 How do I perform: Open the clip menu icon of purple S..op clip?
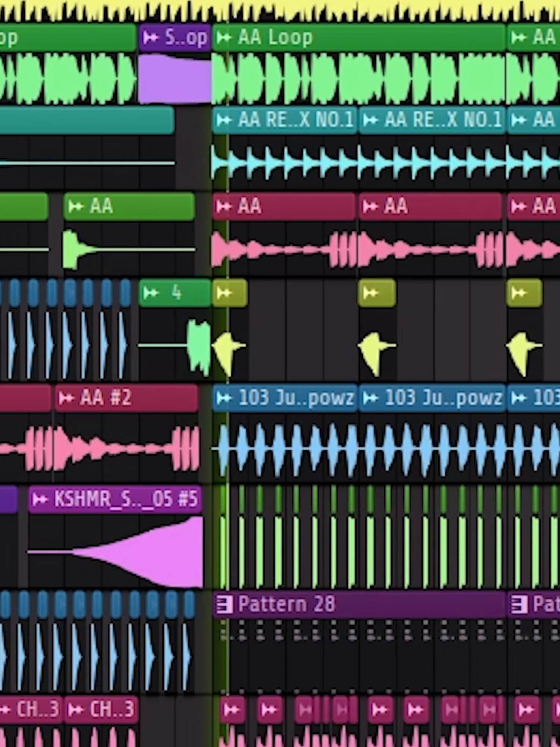pos(150,37)
